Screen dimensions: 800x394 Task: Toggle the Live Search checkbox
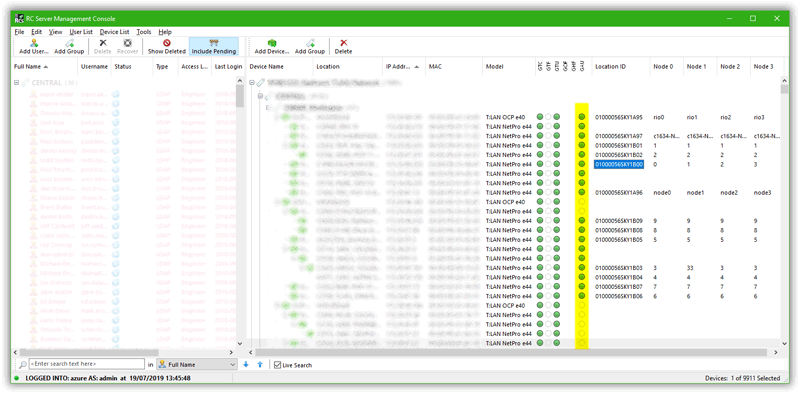pyautogui.click(x=277, y=365)
